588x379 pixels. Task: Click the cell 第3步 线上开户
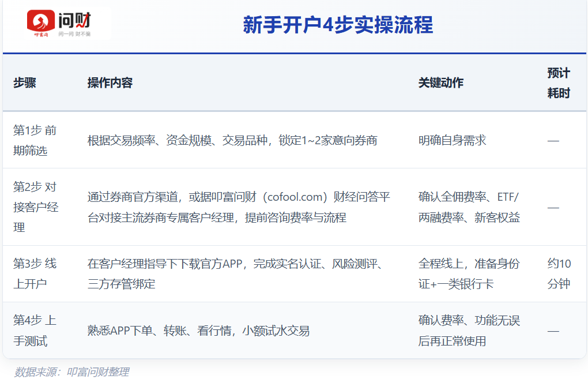(x=35, y=273)
